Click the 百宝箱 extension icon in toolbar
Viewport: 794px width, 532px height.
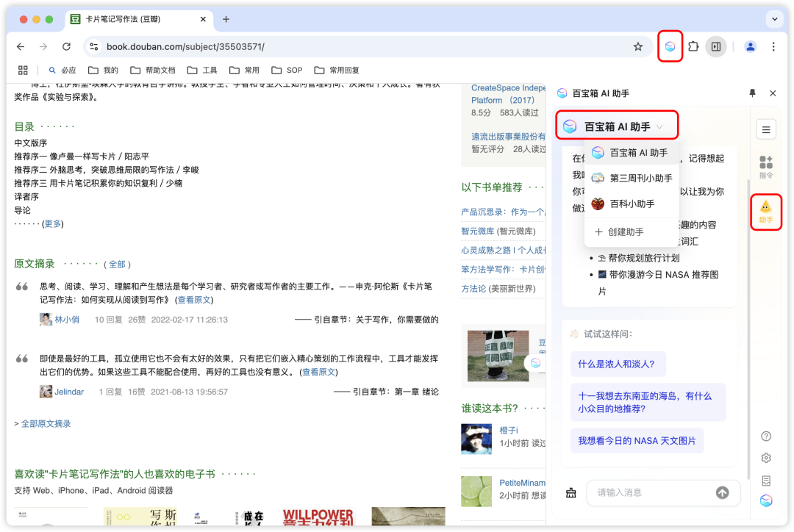pyautogui.click(x=670, y=46)
